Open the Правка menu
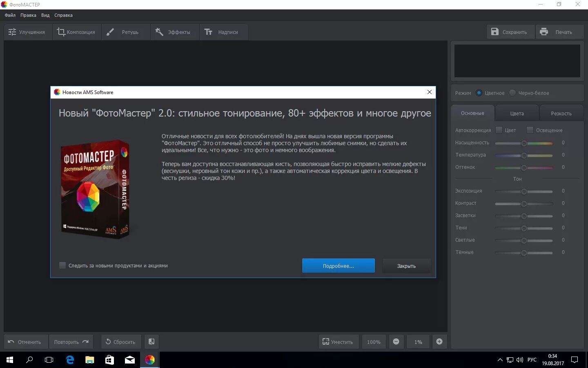This screenshot has height=368, width=588. [x=28, y=15]
